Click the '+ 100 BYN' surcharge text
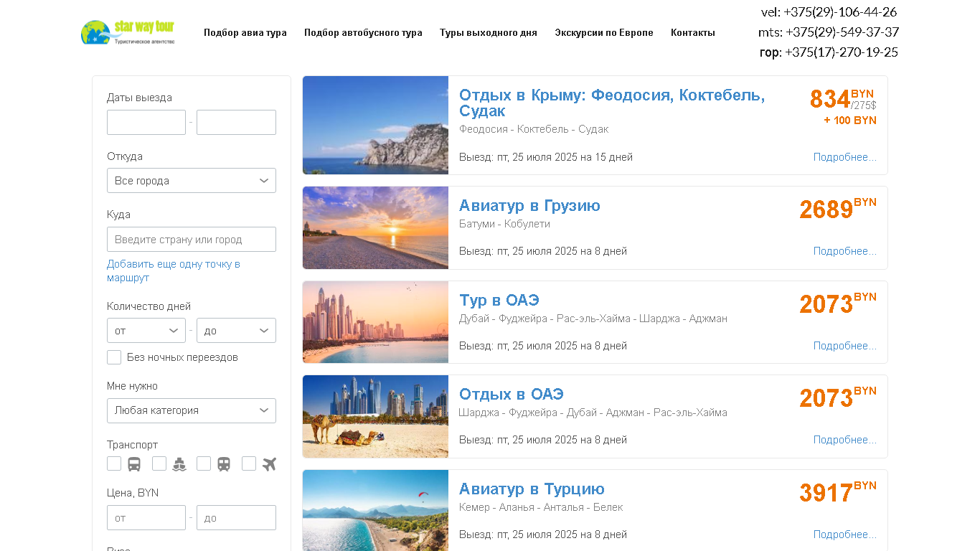This screenshot has height=551, width=980. (850, 121)
